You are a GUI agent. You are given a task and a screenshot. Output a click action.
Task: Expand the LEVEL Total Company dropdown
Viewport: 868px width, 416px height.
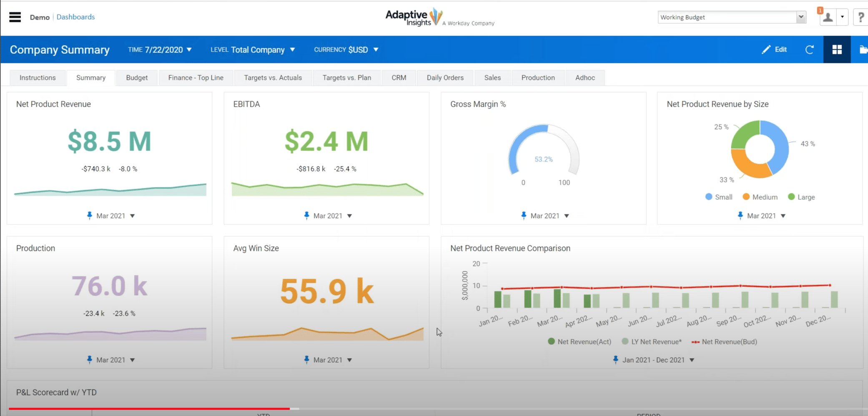[253, 50]
